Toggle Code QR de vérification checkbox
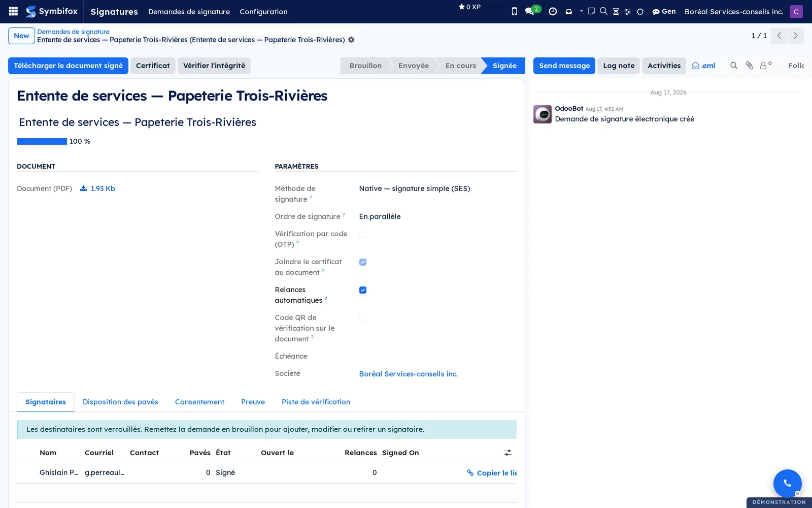This screenshot has width=812, height=508. (x=363, y=318)
